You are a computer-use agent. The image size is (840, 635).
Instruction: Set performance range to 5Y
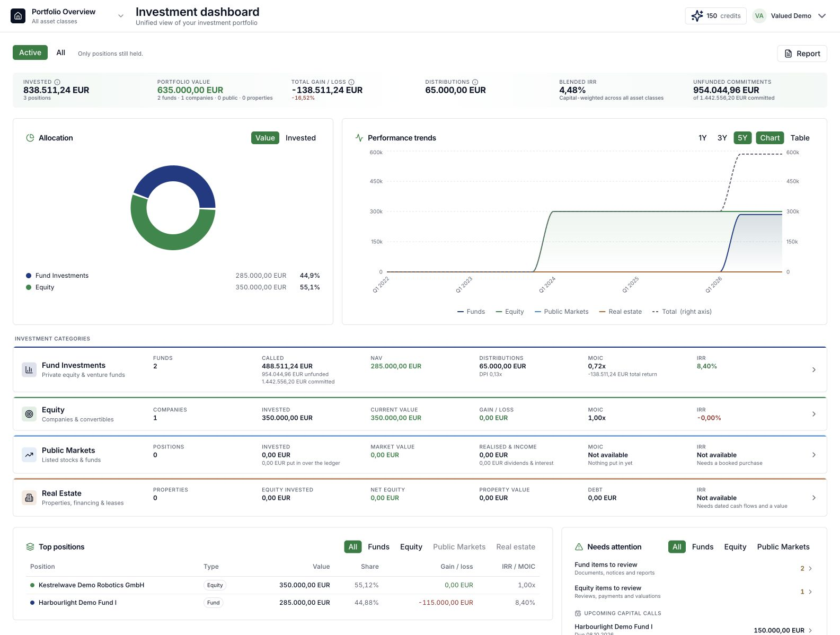(x=742, y=138)
